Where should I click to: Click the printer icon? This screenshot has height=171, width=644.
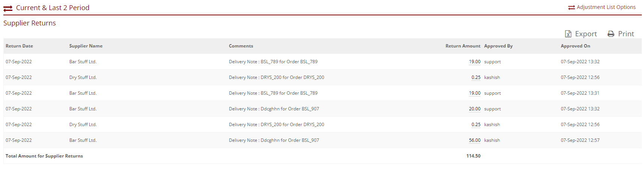611,34
